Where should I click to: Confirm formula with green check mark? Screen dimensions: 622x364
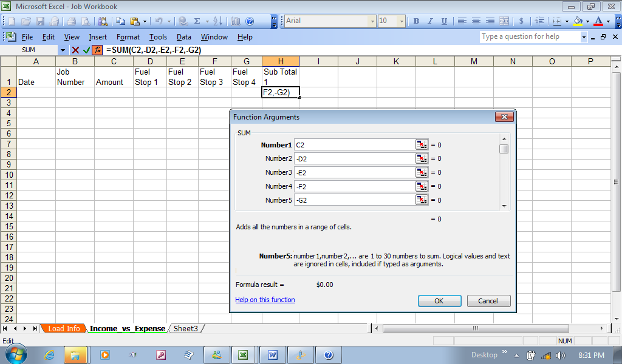coord(86,50)
